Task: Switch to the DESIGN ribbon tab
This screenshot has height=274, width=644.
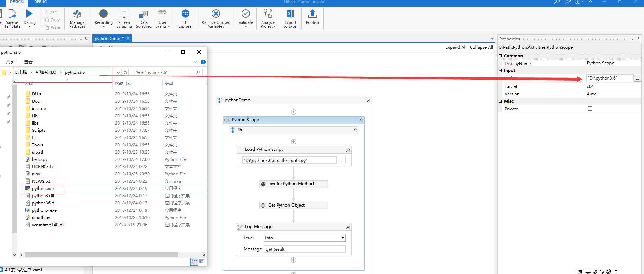Action: pyautogui.click(x=17, y=2)
